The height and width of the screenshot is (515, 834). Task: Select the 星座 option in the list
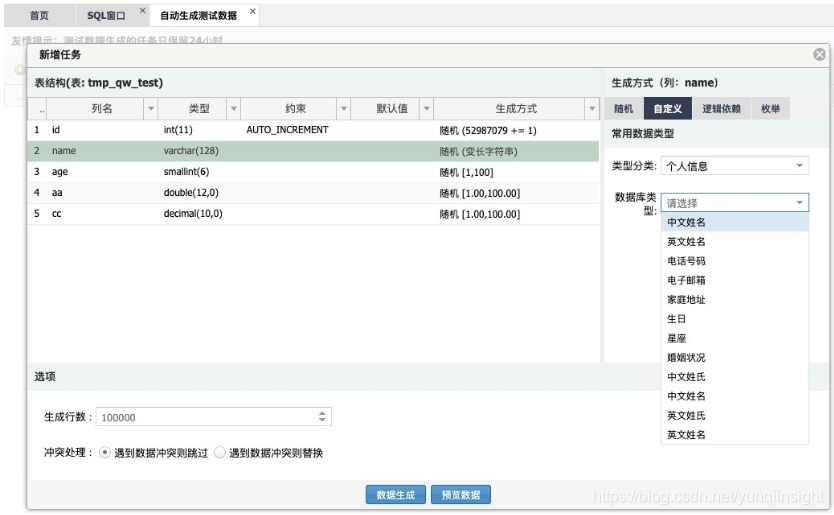[735, 338]
